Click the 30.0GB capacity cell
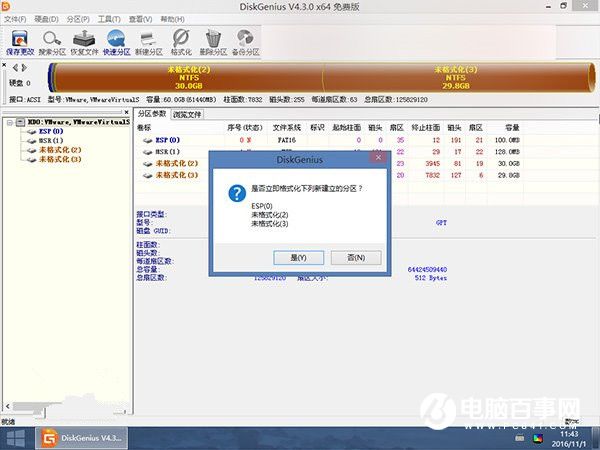The width and height of the screenshot is (600, 450). click(x=509, y=163)
